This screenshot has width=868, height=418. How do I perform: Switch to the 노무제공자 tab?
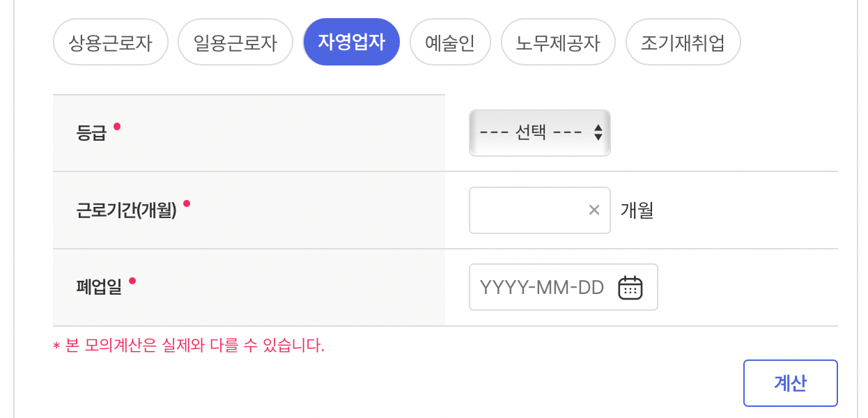[557, 42]
